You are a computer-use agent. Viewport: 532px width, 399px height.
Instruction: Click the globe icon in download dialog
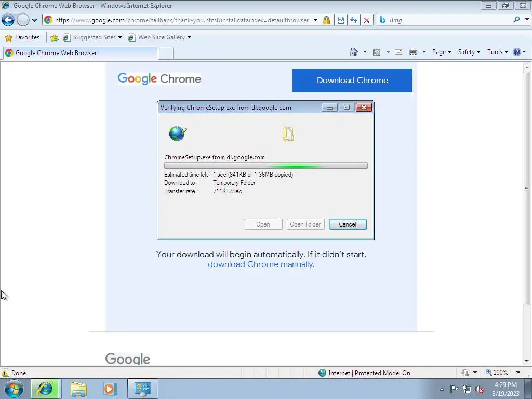[178, 134]
